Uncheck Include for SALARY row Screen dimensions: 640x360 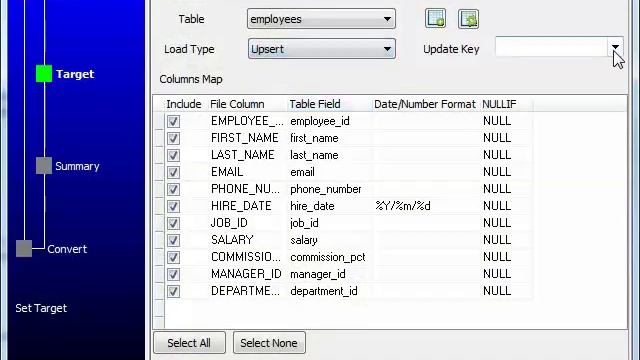173,240
